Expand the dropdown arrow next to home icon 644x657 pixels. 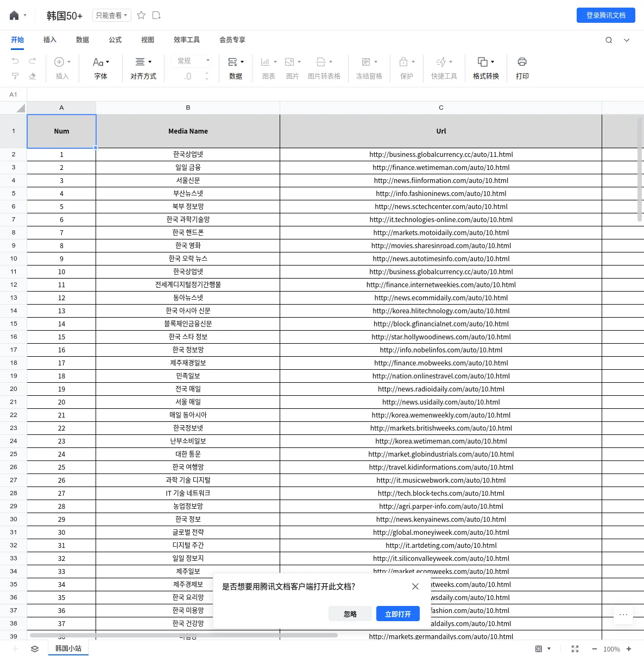coord(25,15)
